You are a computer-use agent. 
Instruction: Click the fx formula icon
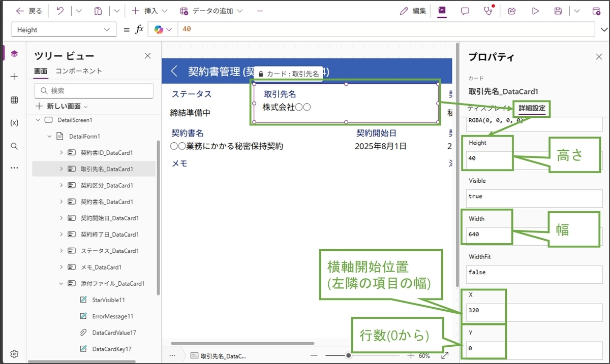pos(139,29)
